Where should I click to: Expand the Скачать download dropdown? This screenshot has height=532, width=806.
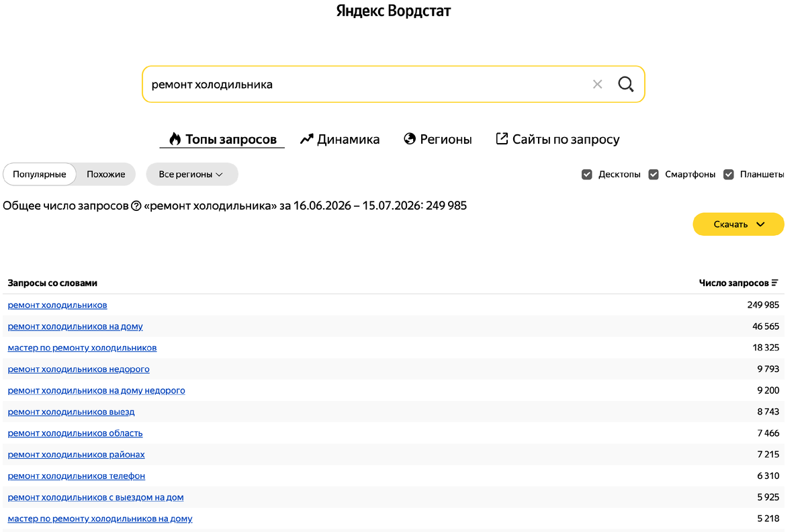point(738,224)
